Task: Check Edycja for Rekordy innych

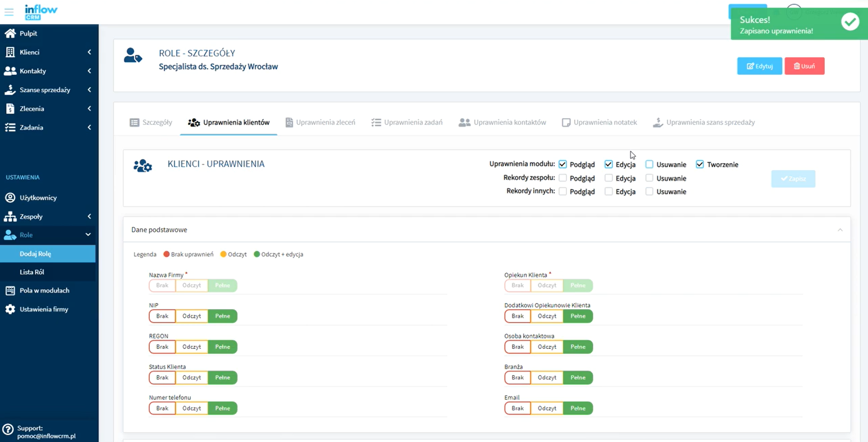Action: coord(609,192)
